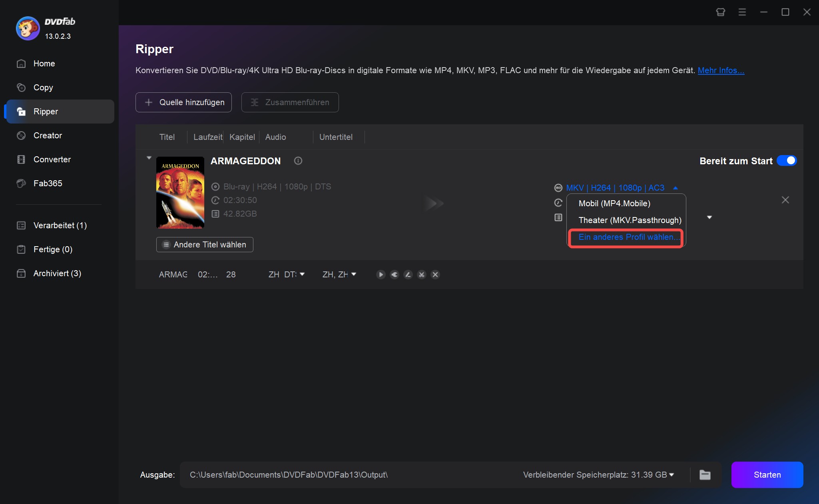
Task: Open the video edit pencil icon
Action: 408,275
